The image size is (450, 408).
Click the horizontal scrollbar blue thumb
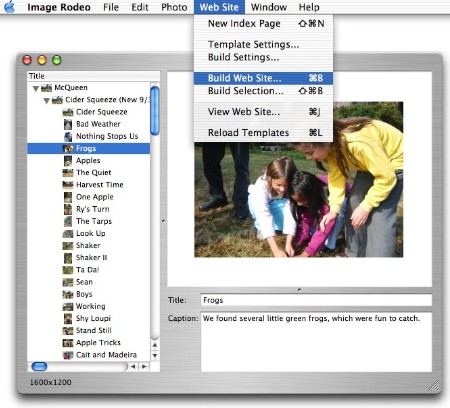(39, 367)
